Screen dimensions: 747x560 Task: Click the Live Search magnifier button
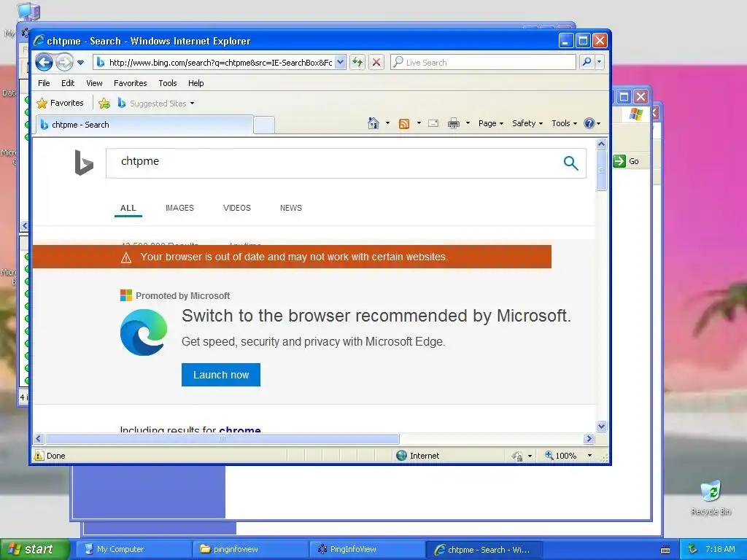point(587,63)
